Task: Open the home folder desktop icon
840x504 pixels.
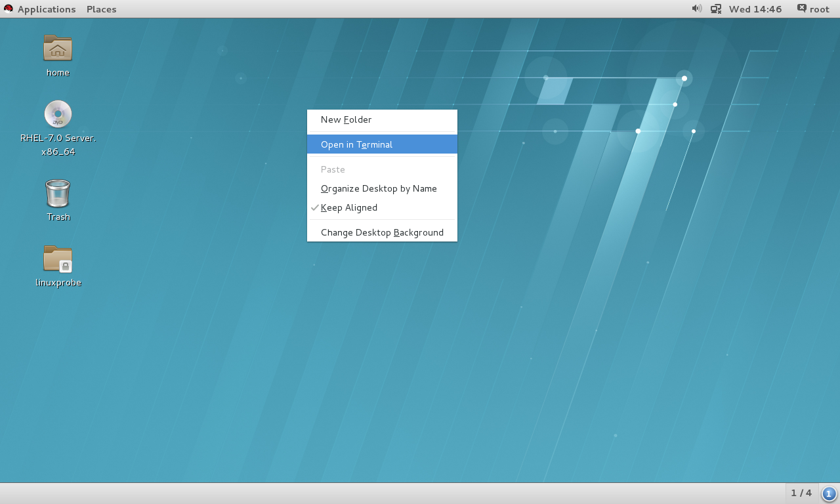Action: coord(58,49)
